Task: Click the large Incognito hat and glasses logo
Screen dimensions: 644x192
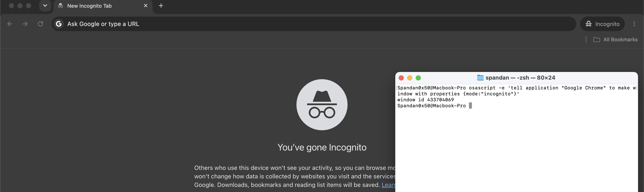Action: tap(322, 105)
